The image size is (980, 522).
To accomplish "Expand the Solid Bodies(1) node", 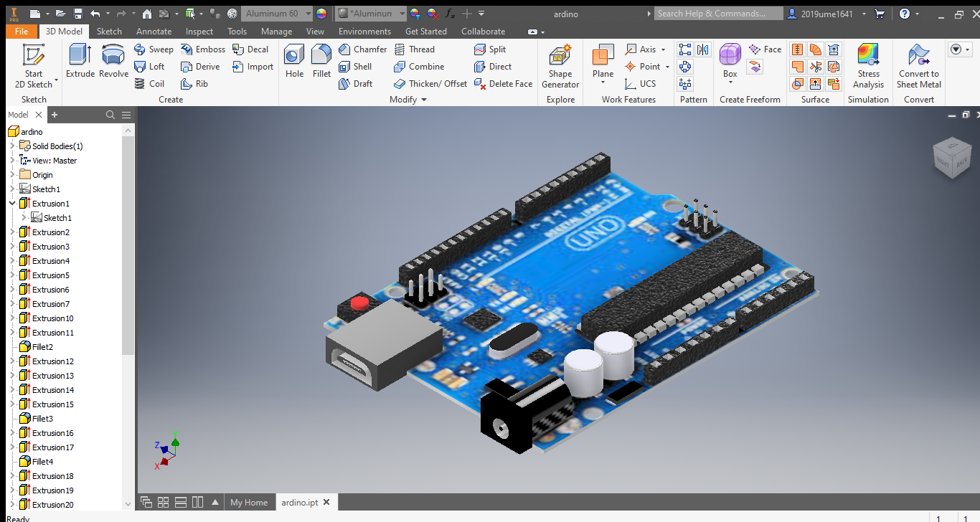I will (12, 146).
